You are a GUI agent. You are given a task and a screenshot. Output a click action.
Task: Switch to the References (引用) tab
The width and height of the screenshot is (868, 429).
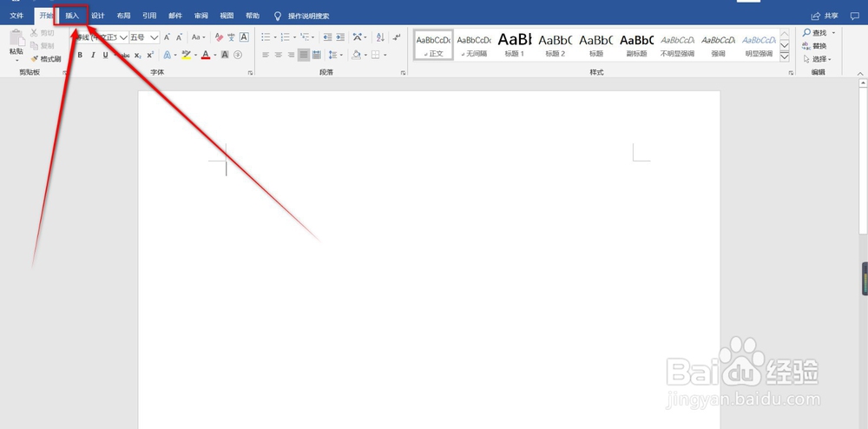point(149,16)
